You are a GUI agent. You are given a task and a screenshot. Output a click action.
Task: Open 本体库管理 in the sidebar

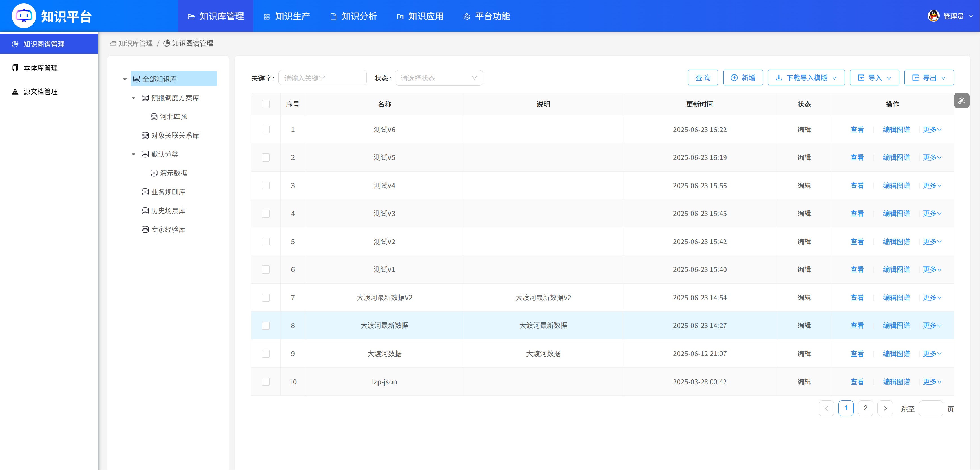click(x=49, y=68)
